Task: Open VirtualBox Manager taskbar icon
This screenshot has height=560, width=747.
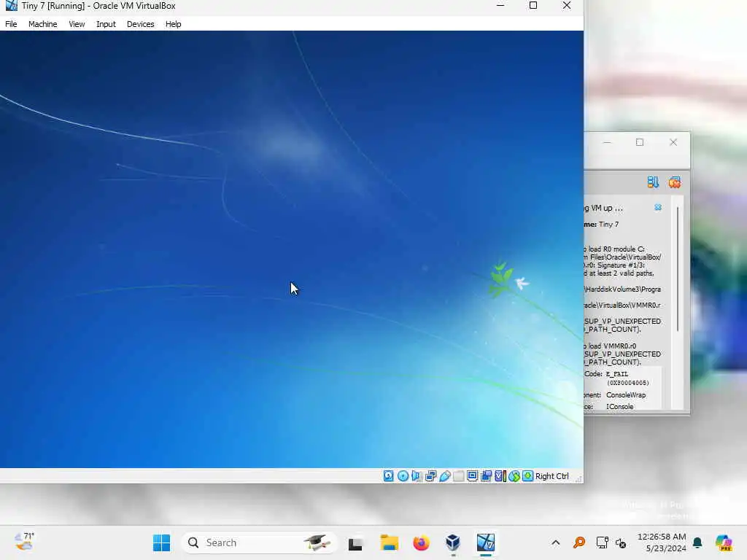Action: (452, 542)
